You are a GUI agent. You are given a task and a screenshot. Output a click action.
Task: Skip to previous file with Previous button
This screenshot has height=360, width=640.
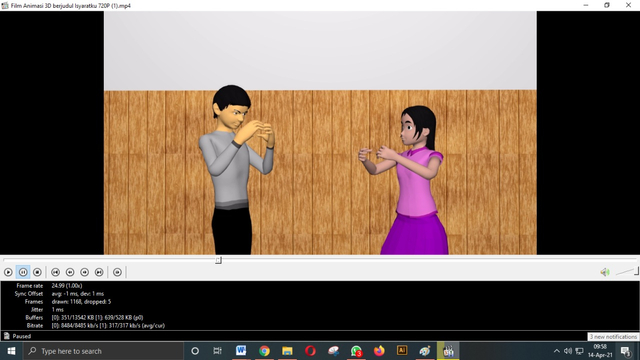point(56,272)
